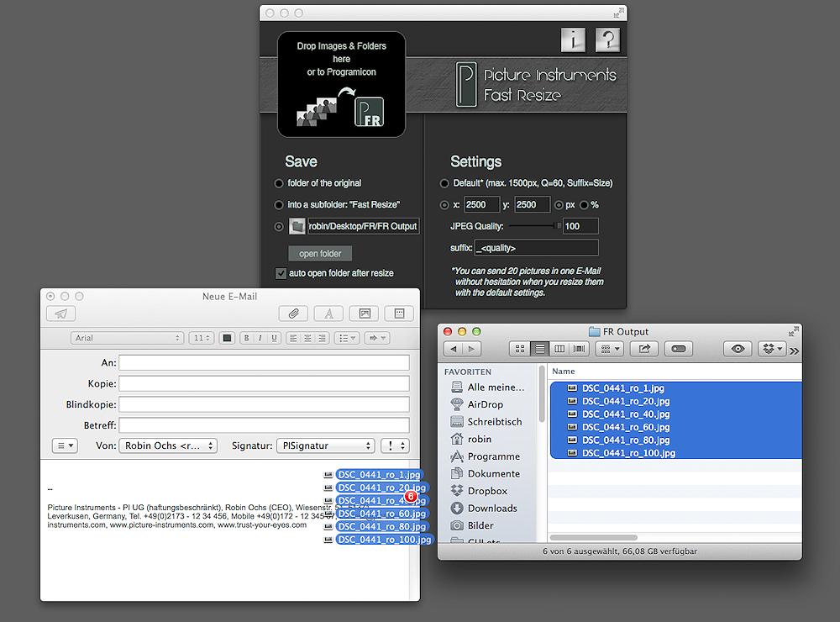
Task: Click the y dimension field showing 2500
Action: [532, 205]
